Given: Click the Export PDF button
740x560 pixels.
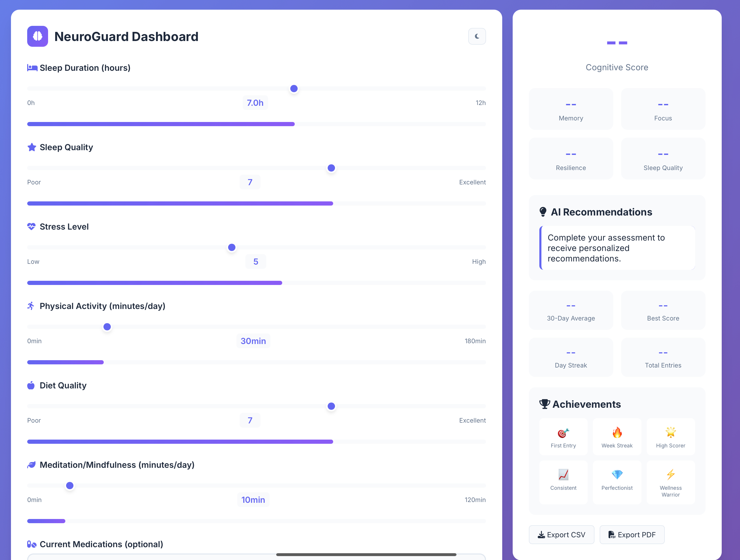Looking at the screenshot, I should click(632, 535).
